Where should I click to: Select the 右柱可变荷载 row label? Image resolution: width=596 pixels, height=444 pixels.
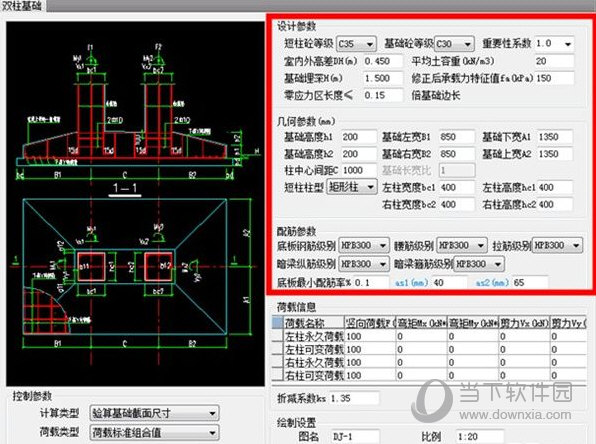314,375
